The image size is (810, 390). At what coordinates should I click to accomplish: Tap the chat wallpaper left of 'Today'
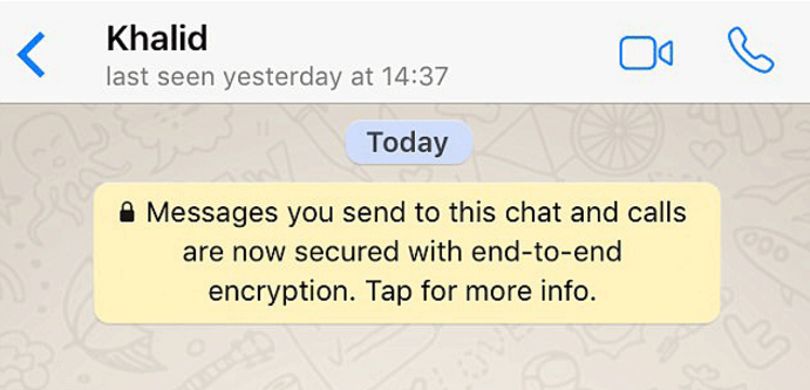[x=170, y=143]
